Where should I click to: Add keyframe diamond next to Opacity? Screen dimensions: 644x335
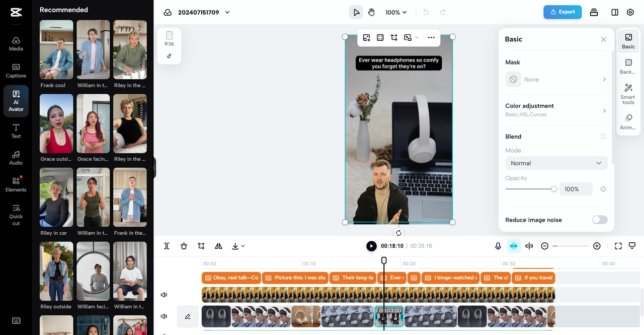[x=603, y=189]
